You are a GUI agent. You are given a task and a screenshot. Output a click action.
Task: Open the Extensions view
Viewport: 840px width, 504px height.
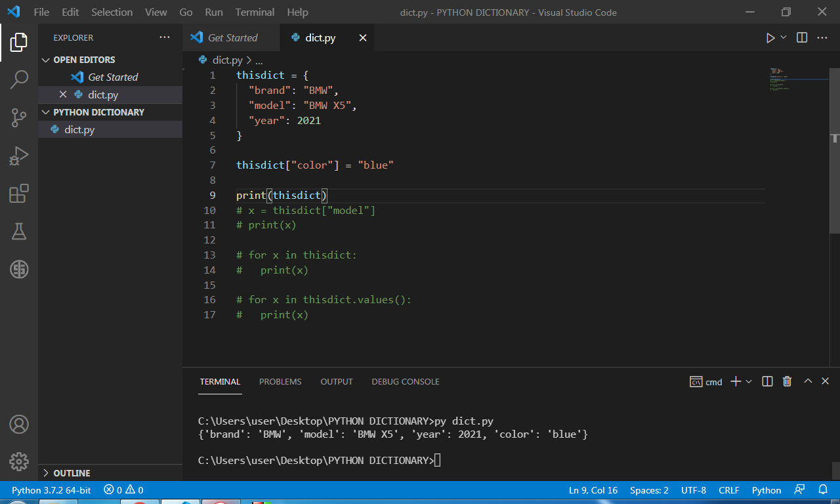[19, 194]
